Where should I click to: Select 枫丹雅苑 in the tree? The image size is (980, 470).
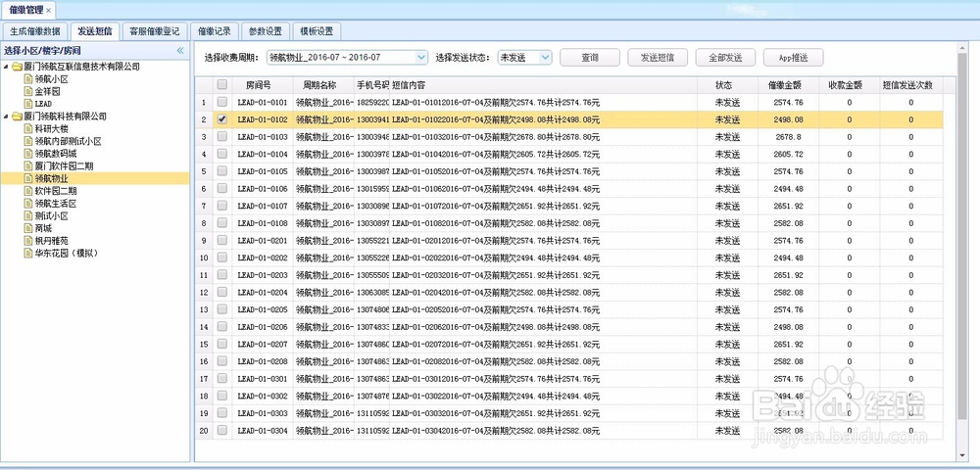(51, 241)
